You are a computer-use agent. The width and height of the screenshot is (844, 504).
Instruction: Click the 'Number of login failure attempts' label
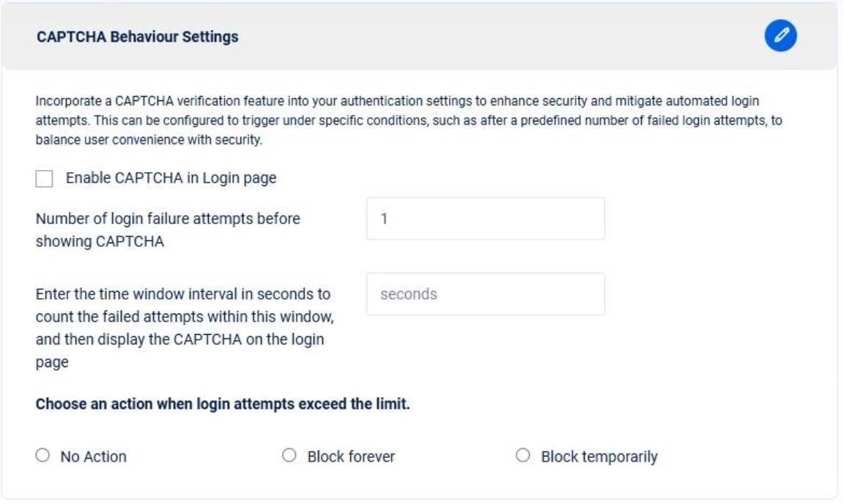[168, 231]
